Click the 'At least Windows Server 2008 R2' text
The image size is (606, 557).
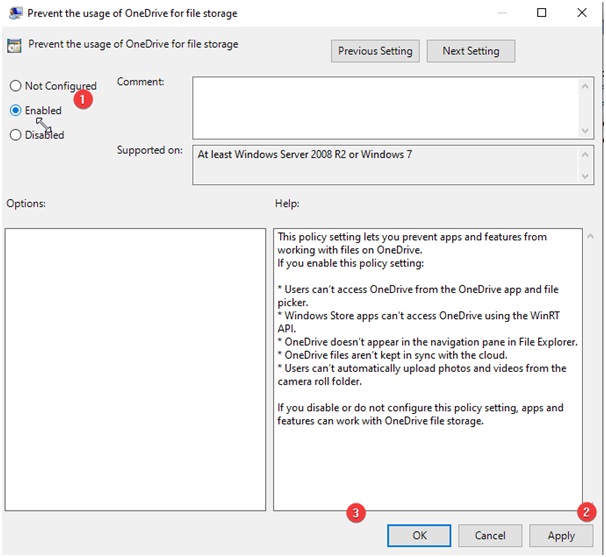305,154
